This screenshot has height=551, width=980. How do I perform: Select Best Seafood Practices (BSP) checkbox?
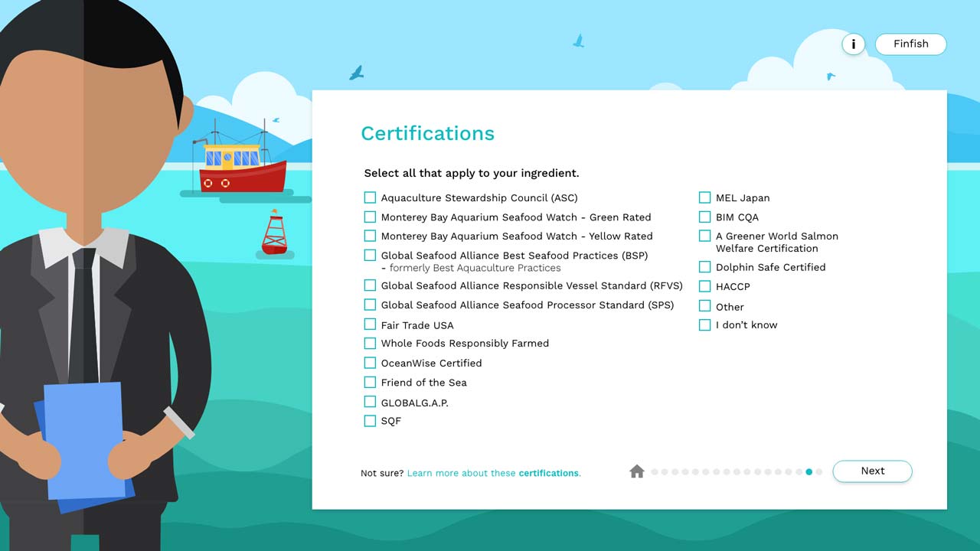tap(370, 255)
